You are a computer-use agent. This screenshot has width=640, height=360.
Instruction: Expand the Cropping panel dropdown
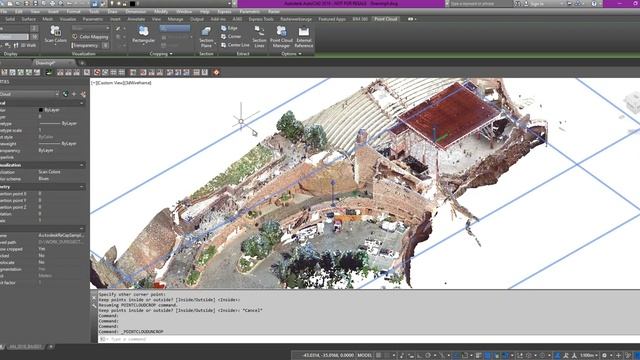[x=162, y=54]
